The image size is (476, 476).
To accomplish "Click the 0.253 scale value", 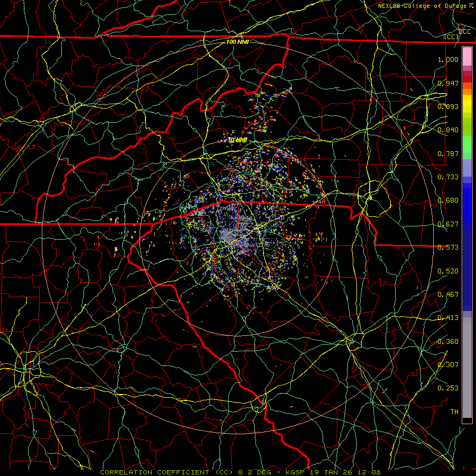I will pyautogui.click(x=448, y=388).
